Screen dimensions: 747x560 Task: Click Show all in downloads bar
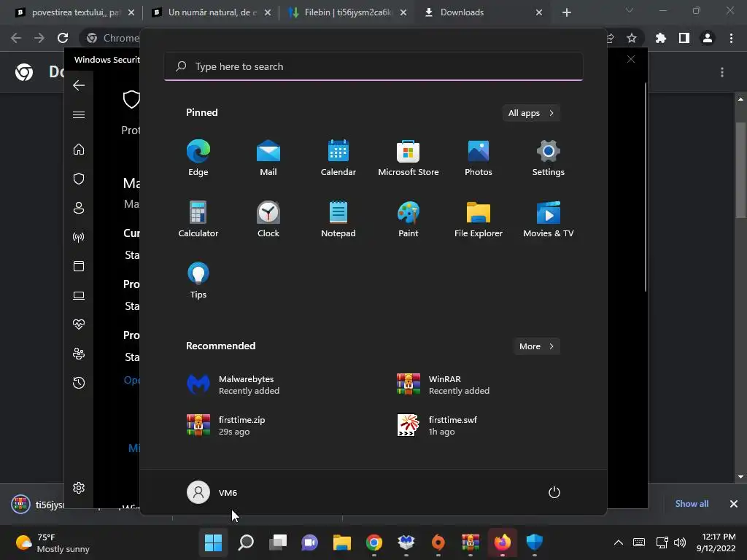pyautogui.click(x=692, y=504)
